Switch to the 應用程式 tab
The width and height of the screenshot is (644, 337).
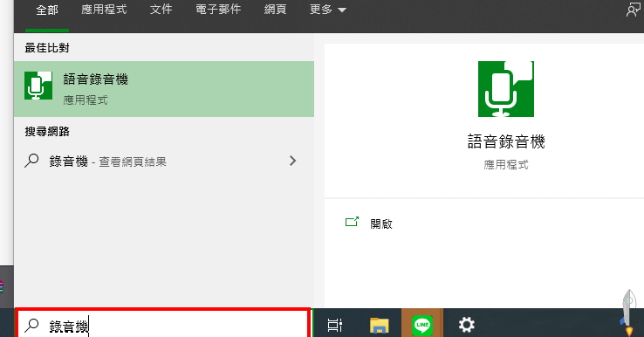tap(104, 10)
